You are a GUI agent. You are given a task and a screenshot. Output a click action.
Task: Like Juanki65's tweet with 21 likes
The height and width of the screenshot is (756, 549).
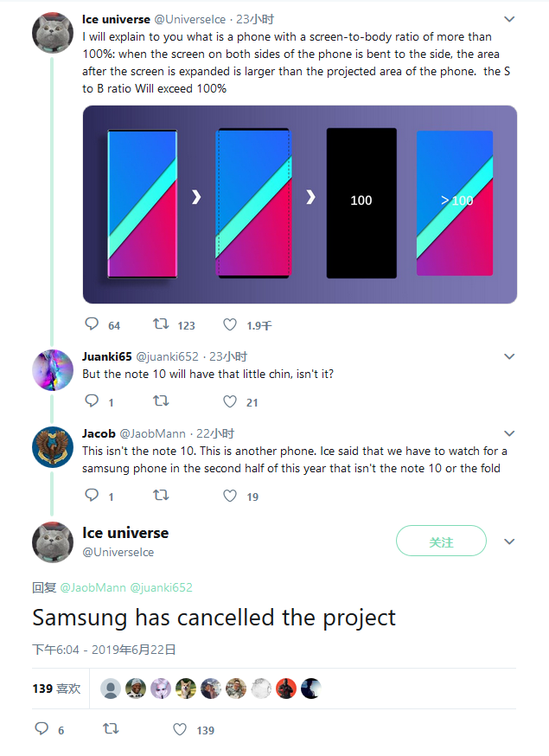point(230,401)
